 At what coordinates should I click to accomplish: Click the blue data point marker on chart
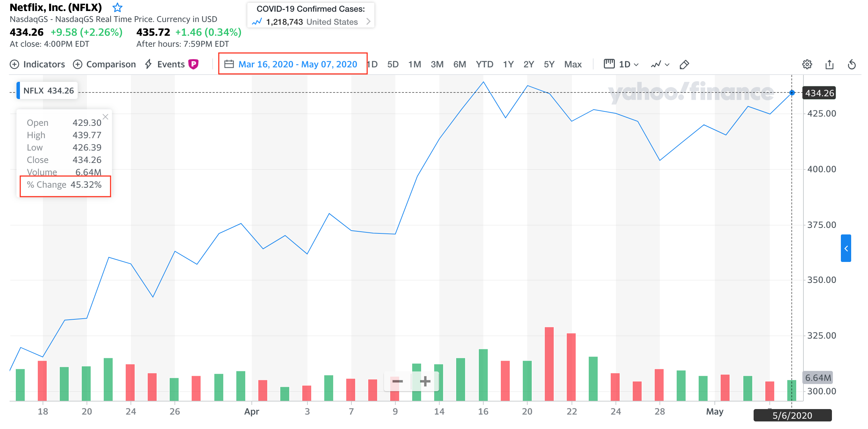[792, 93]
